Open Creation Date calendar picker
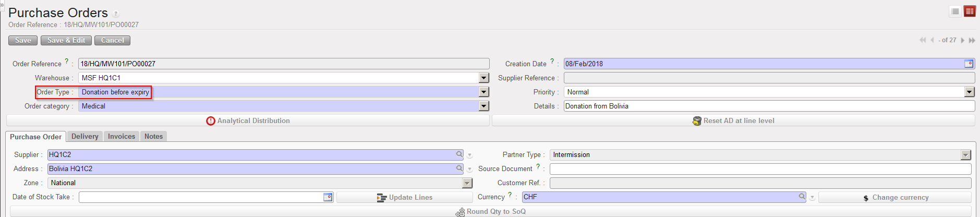 (969, 64)
